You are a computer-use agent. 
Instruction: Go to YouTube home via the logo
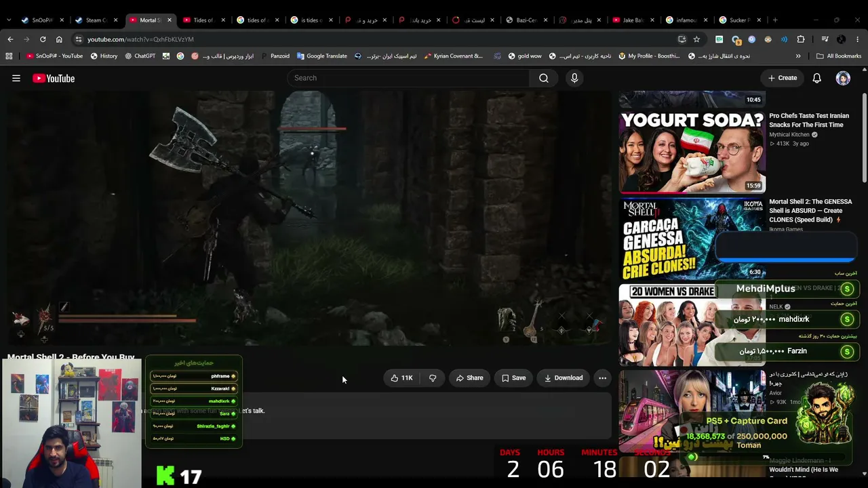[54, 79]
